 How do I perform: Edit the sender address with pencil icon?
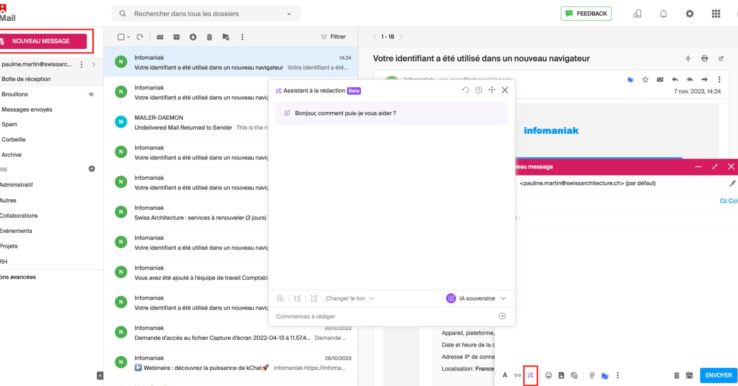point(732,183)
